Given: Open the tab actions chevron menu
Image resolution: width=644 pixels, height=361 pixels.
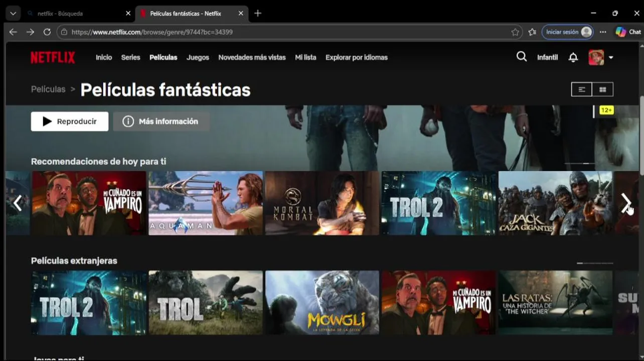Looking at the screenshot, I should [x=13, y=14].
